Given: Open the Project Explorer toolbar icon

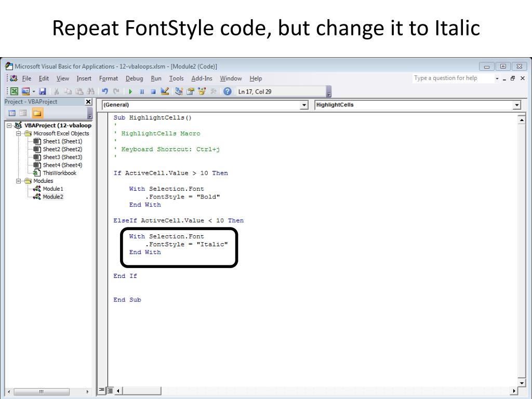Looking at the screenshot, I should pyautogui.click(x=179, y=91).
